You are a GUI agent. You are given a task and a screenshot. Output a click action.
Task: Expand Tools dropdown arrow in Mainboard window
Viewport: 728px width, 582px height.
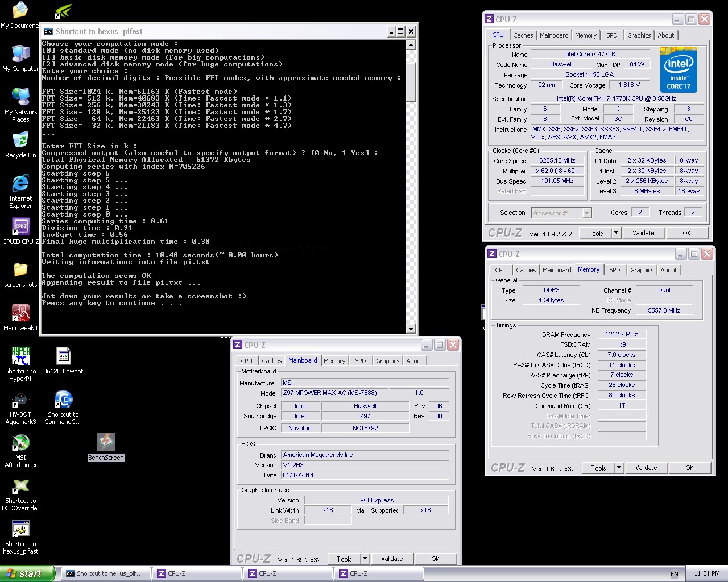click(365, 559)
